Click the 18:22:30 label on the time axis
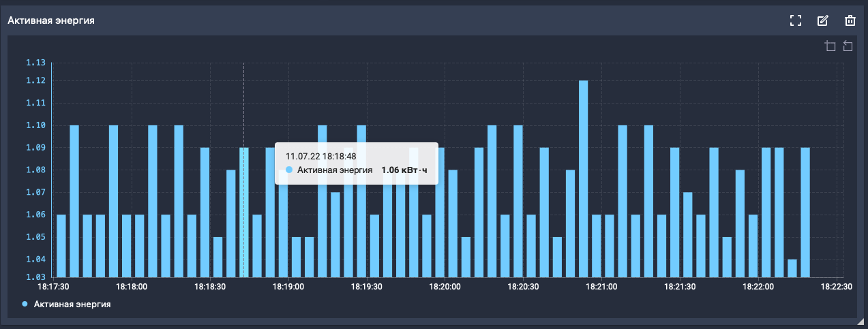 pyautogui.click(x=836, y=287)
